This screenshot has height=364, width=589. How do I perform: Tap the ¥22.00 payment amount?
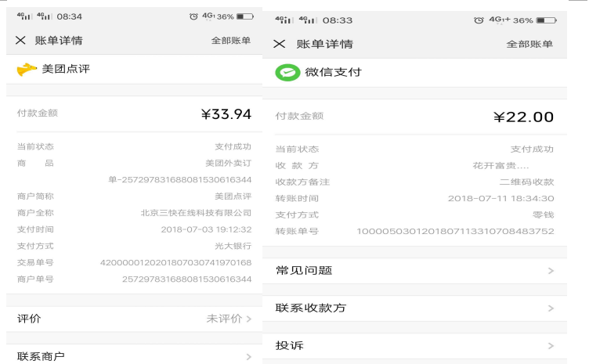523,117
